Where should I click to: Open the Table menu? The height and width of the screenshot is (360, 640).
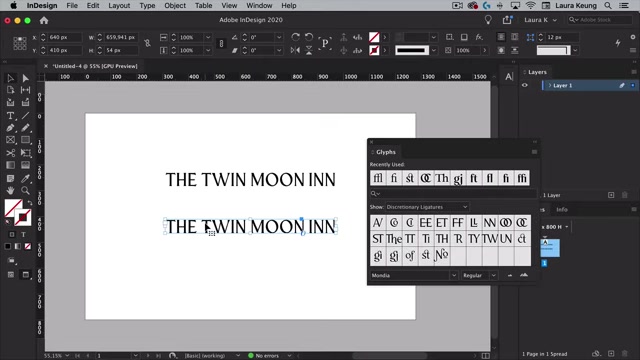tap(203, 6)
